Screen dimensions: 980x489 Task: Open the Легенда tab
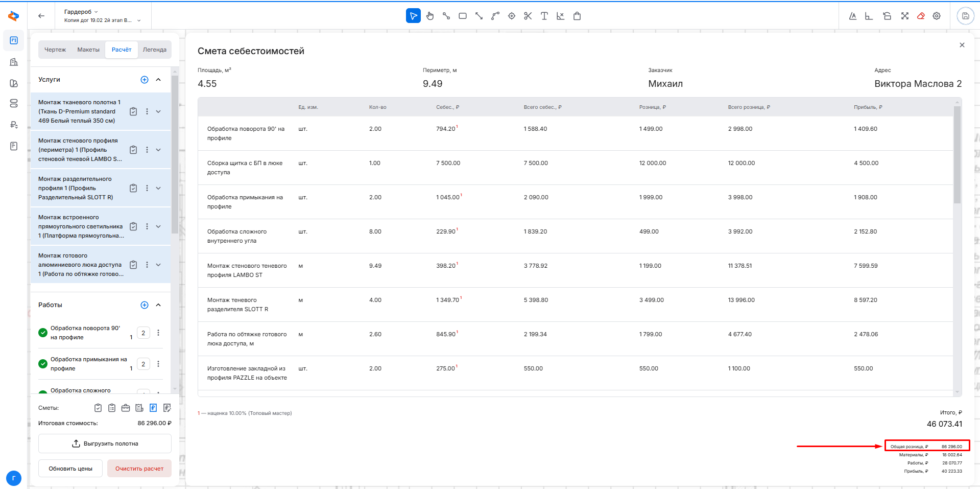(x=154, y=50)
